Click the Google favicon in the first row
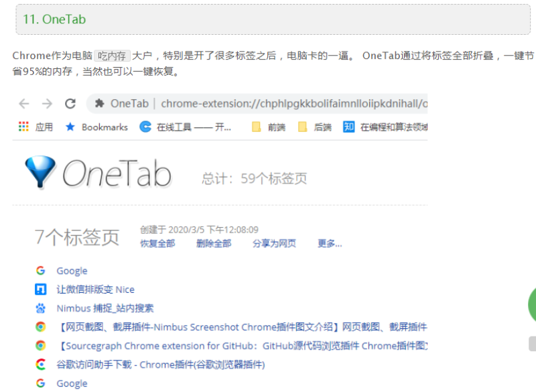Image resolution: width=536 pixels, height=392 pixels. coord(41,271)
